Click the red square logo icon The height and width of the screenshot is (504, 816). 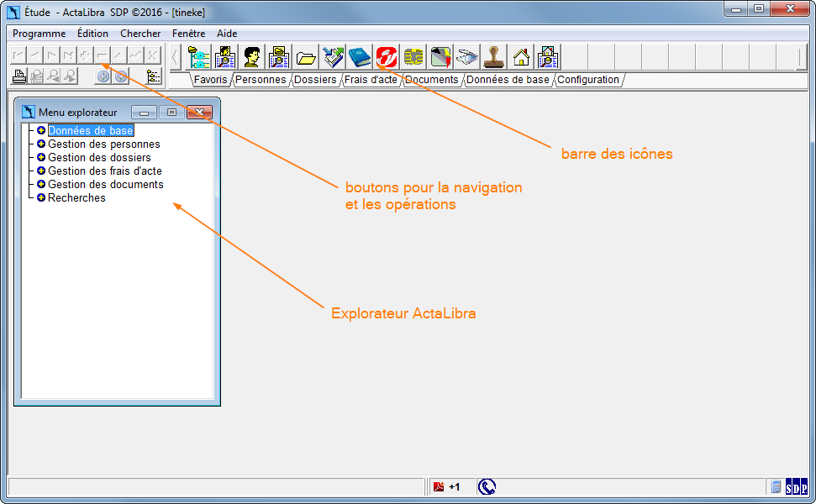(387, 57)
